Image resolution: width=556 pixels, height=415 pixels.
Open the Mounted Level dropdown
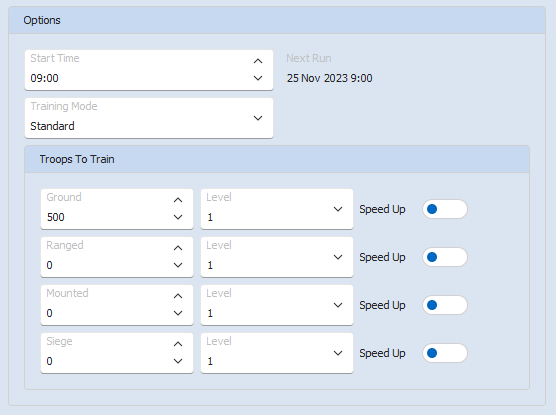tap(277, 305)
